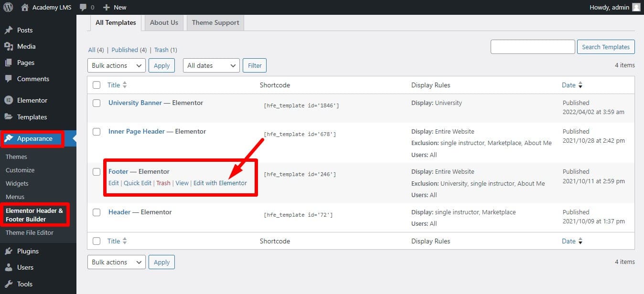Screen dimensions: 644x294
Task: Click the Posts pin icon in sidebar
Action: [x=9, y=30]
